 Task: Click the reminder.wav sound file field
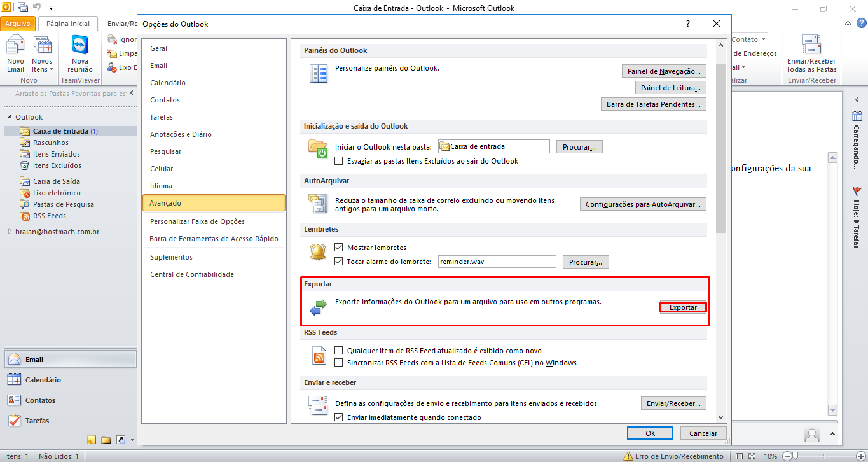coord(497,262)
